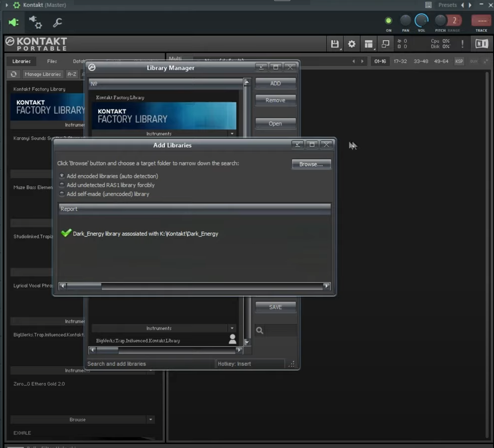Click the minimize view windows icon
This screenshot has height=448, width=494.
click(385, 44)
